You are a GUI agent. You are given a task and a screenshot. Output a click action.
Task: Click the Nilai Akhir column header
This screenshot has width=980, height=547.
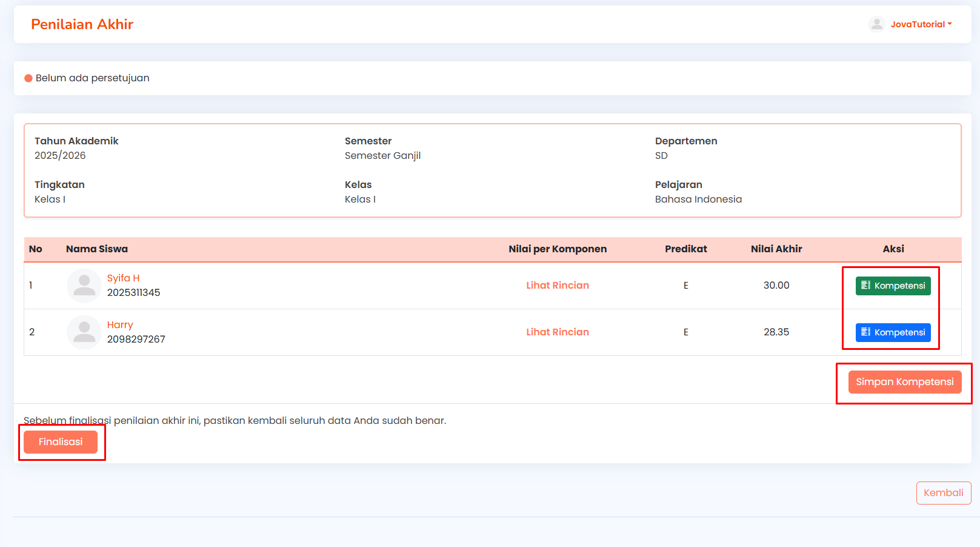(776, 249)
